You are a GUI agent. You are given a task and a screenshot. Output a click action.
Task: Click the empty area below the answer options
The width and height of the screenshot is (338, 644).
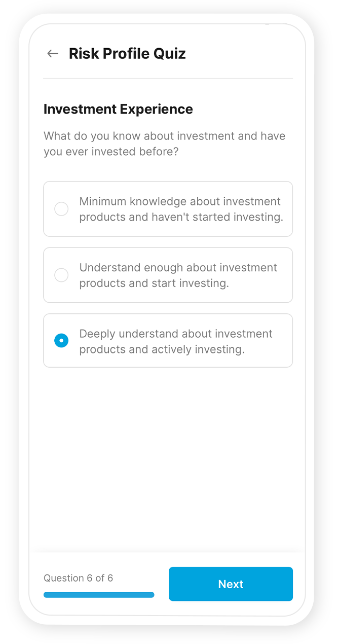click(168, 456)
